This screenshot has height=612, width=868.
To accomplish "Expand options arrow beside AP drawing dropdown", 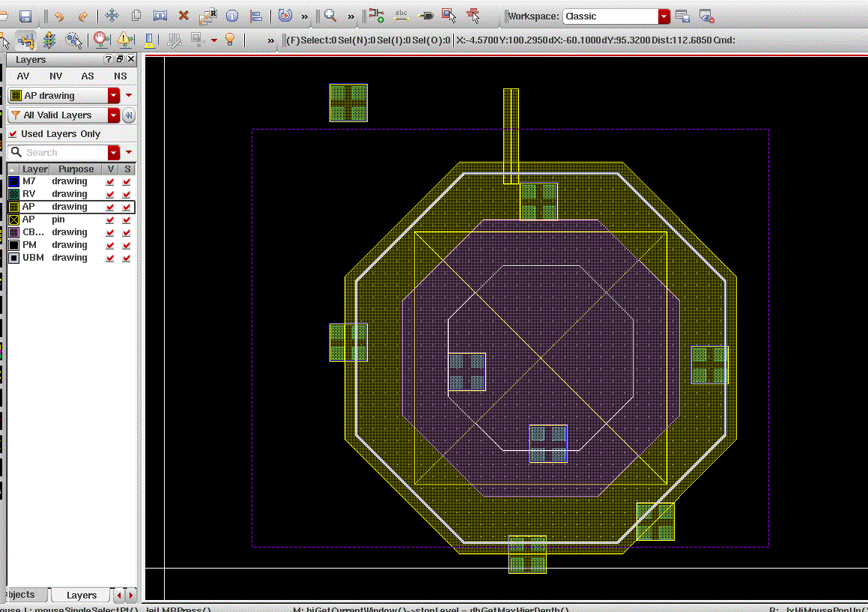I will (x=129, y=95).
